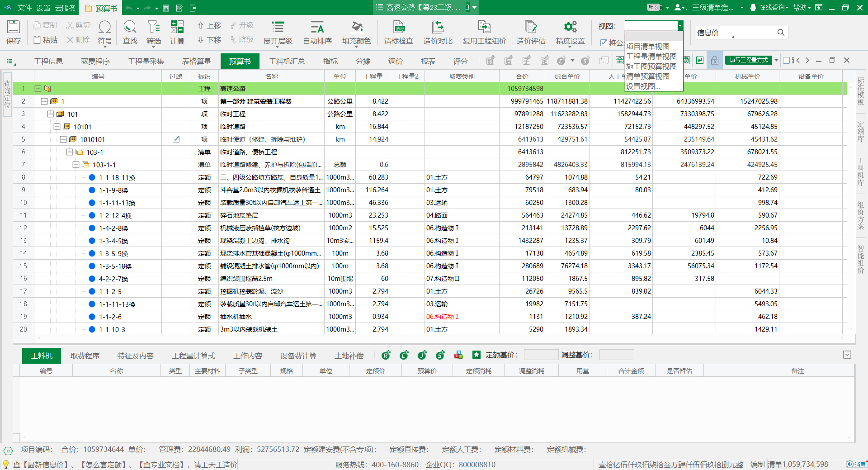
Task: Expand the lower panel chevron toggle
Action: pyautogui.click(x=847, y=355)
